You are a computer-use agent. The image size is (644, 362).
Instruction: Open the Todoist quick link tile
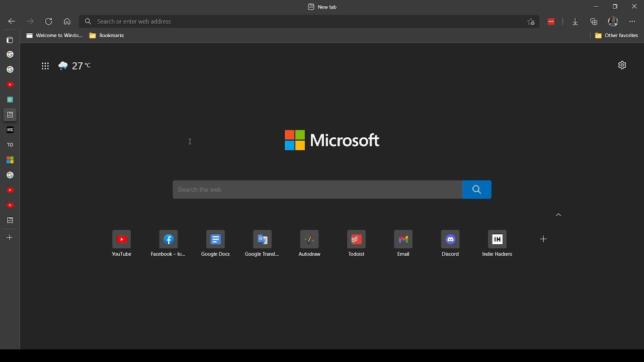357,244
